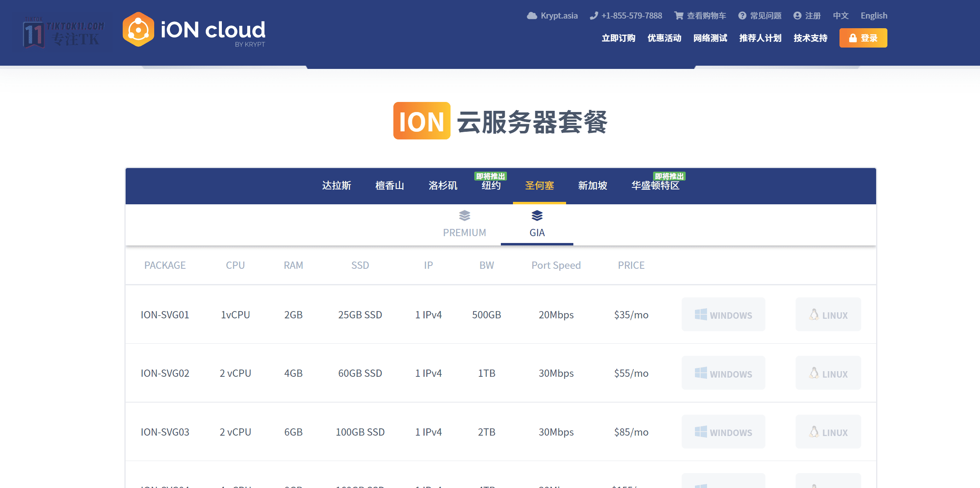This screenshot has height=488, width=980.
Task: Click the shopping cart icon
Action: 679,16
